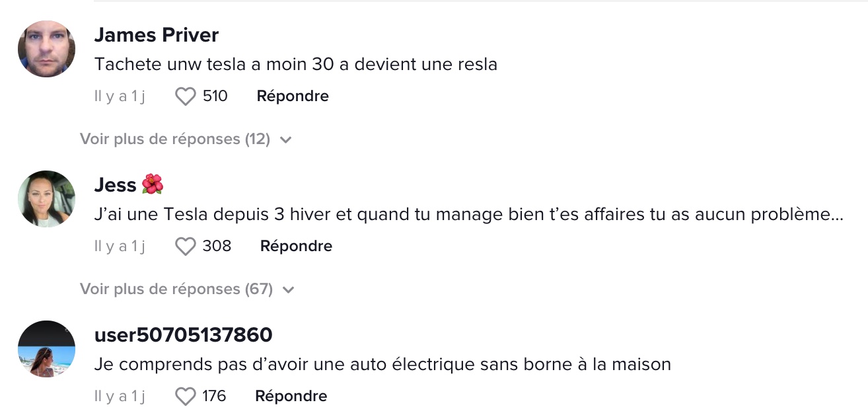This screenshot has width=868, height=419.
Task: Open James Priver username link
Action: (x=157, y=34)
